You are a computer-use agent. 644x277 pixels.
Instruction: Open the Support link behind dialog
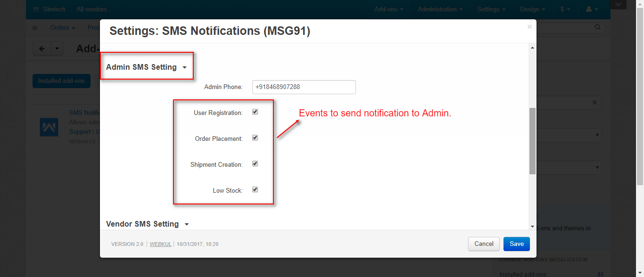[x=80, y=132]
